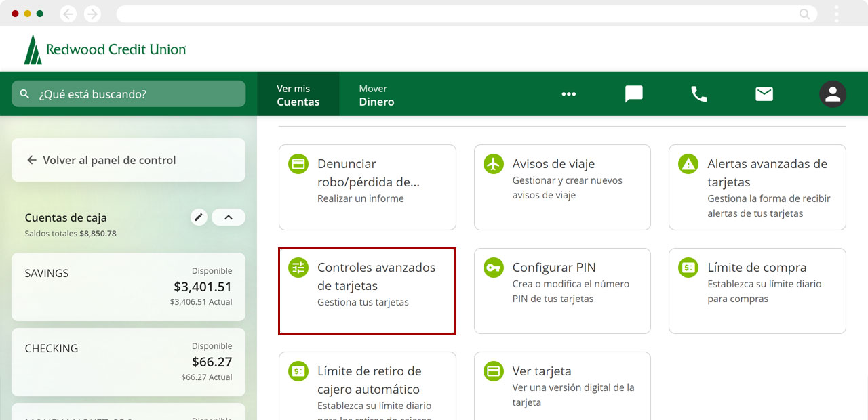This screenshot has height=420, width=868.
Task: Click the pencil edit icon for Cuentas de caja
Action: pyautogui.click(x=199, y=217)
